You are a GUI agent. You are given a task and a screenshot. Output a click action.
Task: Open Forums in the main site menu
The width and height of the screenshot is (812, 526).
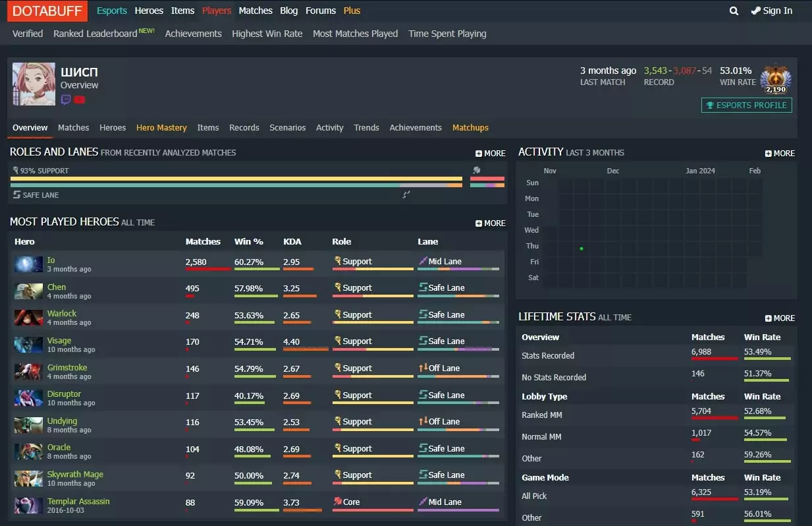321,11
